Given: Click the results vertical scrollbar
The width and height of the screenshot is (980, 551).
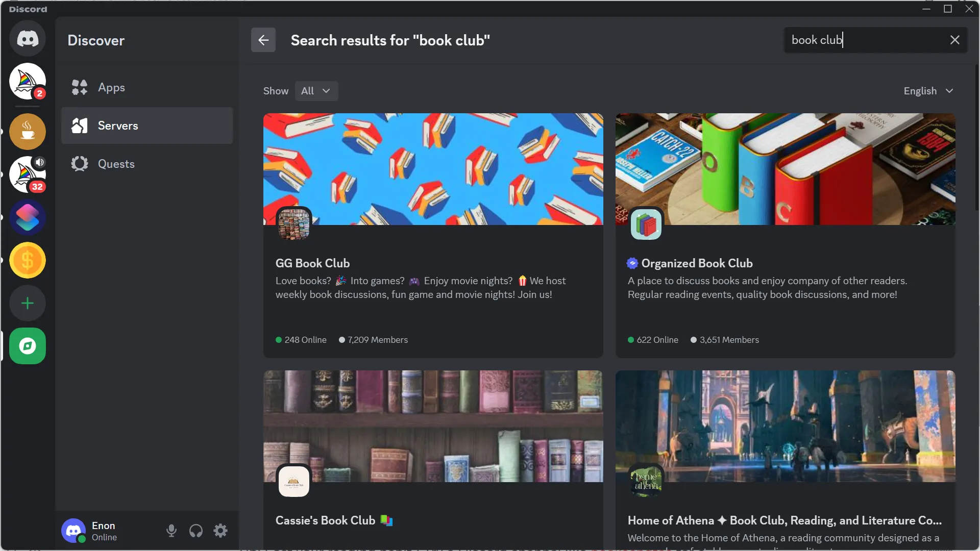Looking at the screenshot, I should (x=976, y=138).
